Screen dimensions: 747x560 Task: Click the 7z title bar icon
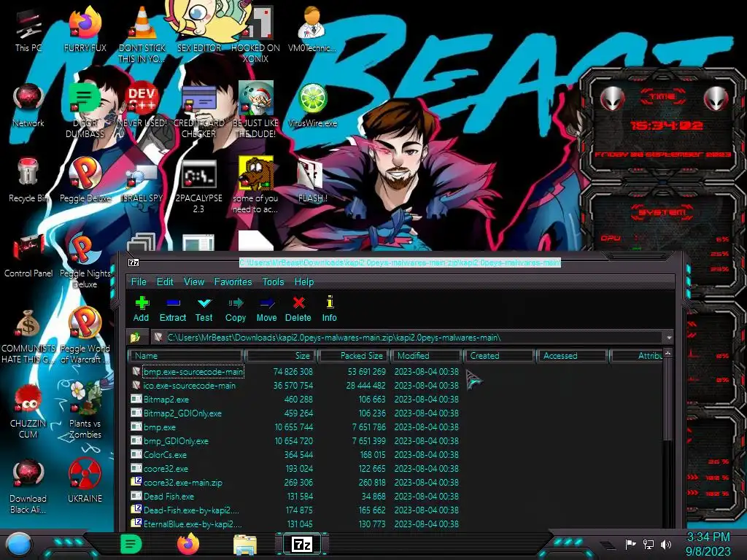tap(134, 262)
